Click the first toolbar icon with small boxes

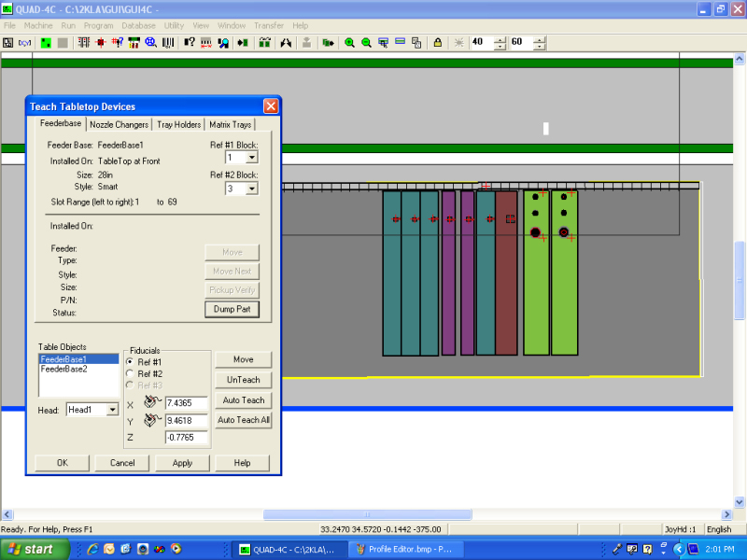[8, 43]
